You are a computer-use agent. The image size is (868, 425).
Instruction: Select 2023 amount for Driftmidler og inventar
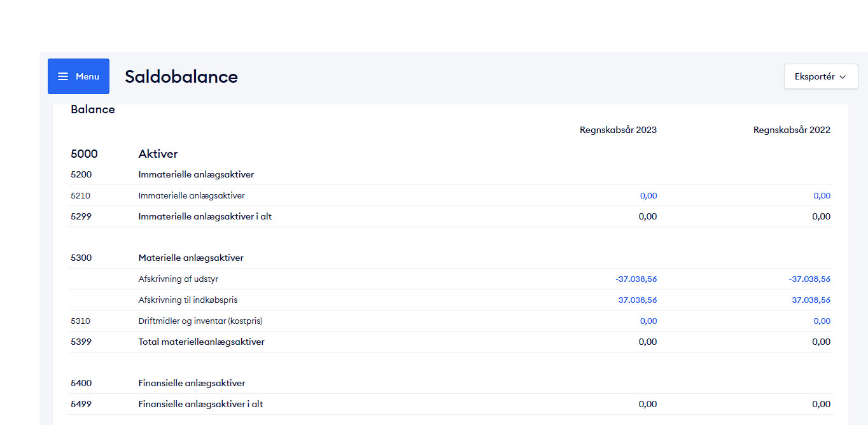[648, 321]
